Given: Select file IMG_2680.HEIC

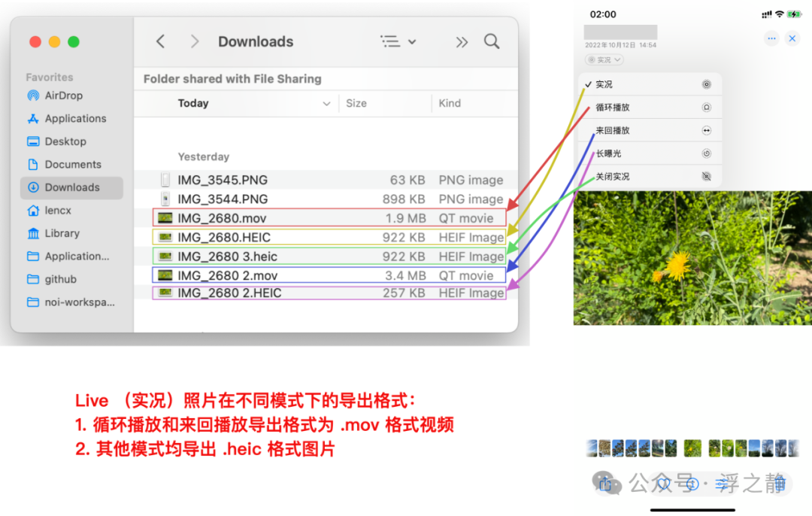Looking at the screenshot, I should (x=330, y=237).
